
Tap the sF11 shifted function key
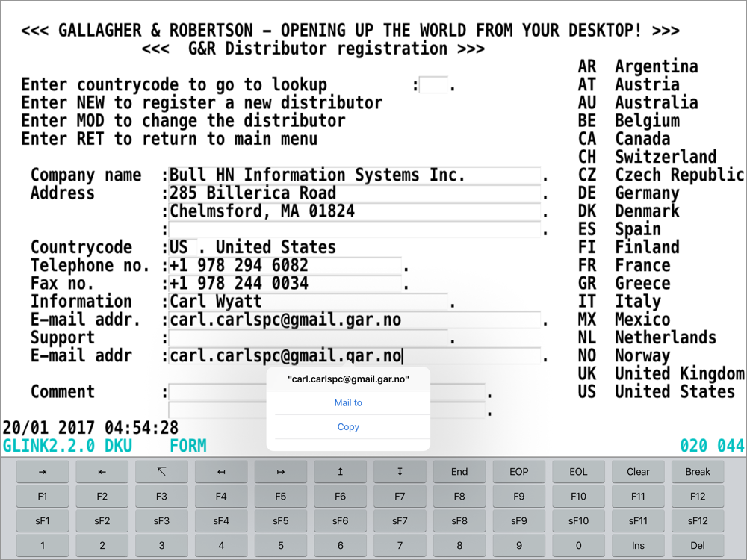[x=638, y=521]
